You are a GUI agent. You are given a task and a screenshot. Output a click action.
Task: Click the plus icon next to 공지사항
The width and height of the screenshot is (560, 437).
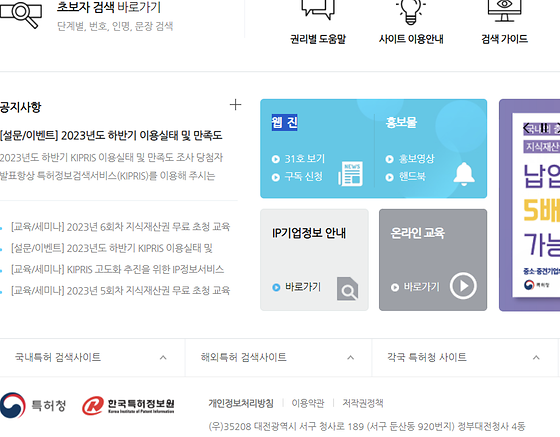(235, 105)
